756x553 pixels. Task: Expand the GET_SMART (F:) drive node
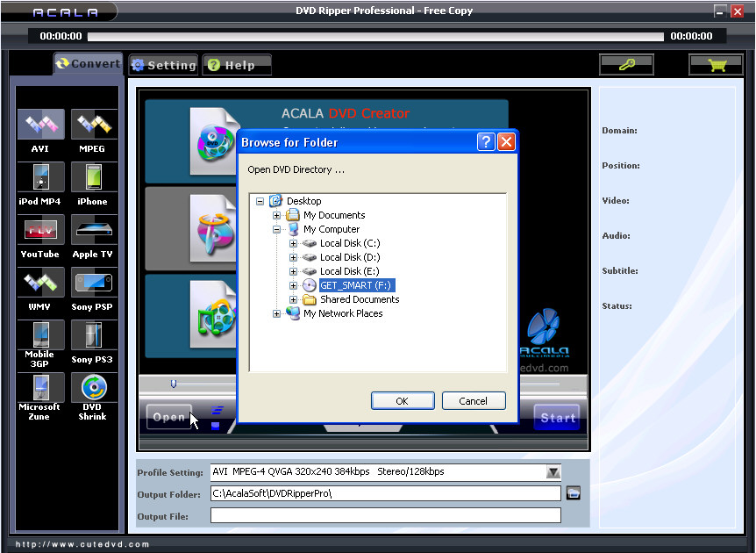tap(293, 285)
